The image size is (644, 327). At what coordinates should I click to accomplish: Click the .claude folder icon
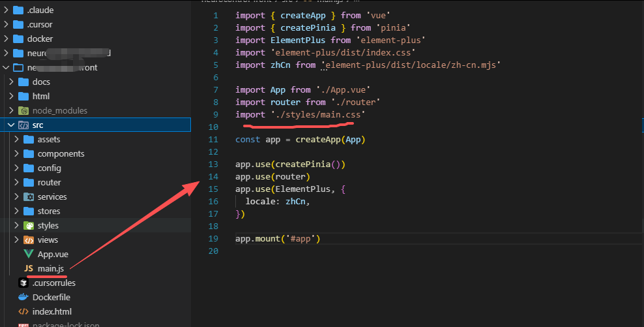pos(18,10)
